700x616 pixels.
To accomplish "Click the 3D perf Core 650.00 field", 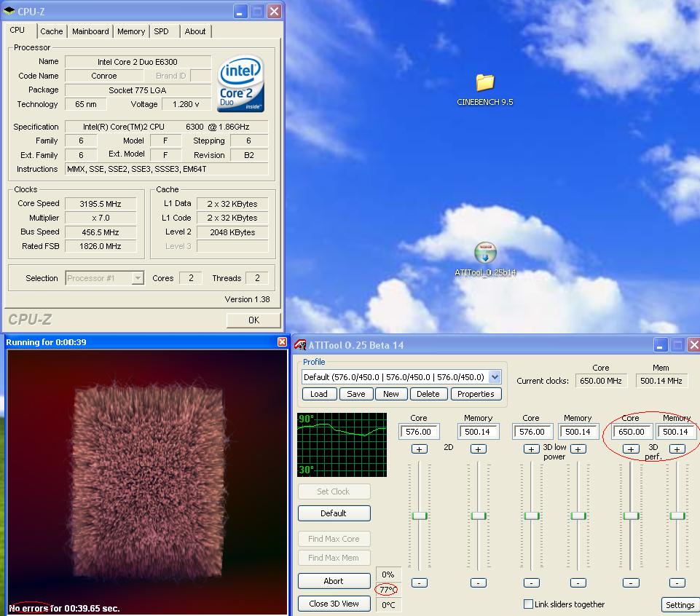I will click(x=632, y=432).
